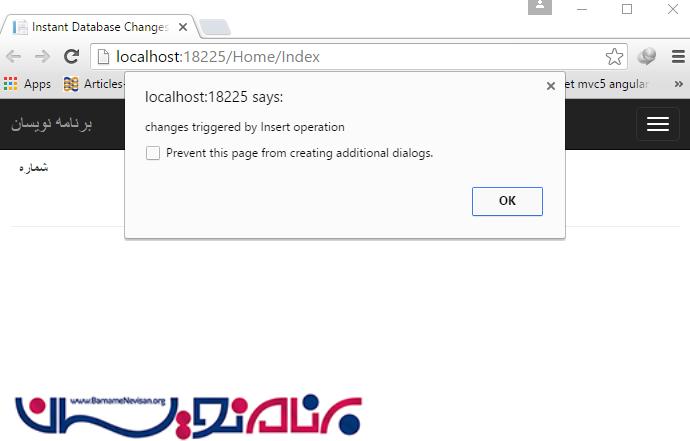Reload the page with the refresh icon
Image resolution: width=690 pixels, height=441 pixels.
click(71, 56)
